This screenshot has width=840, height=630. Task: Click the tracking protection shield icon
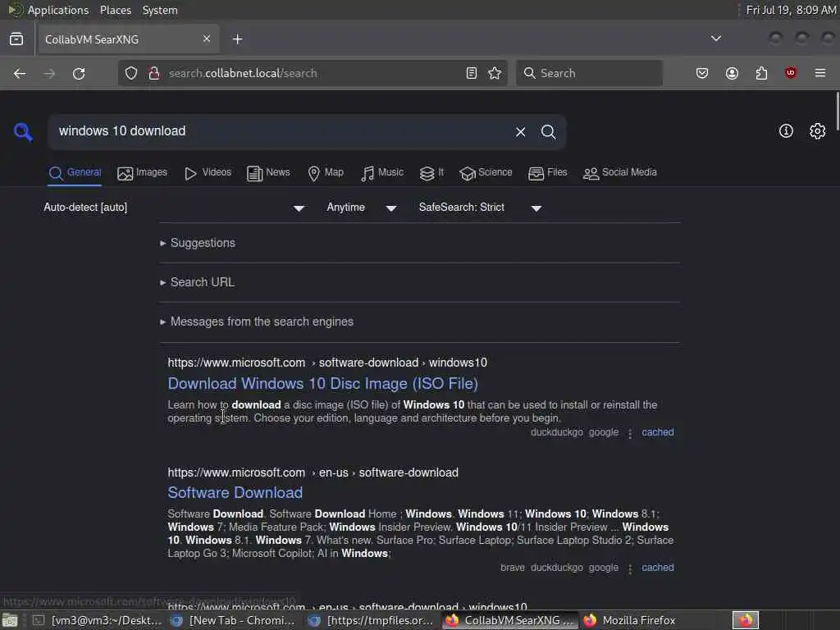pyautogui.click(x=131, y=73)
